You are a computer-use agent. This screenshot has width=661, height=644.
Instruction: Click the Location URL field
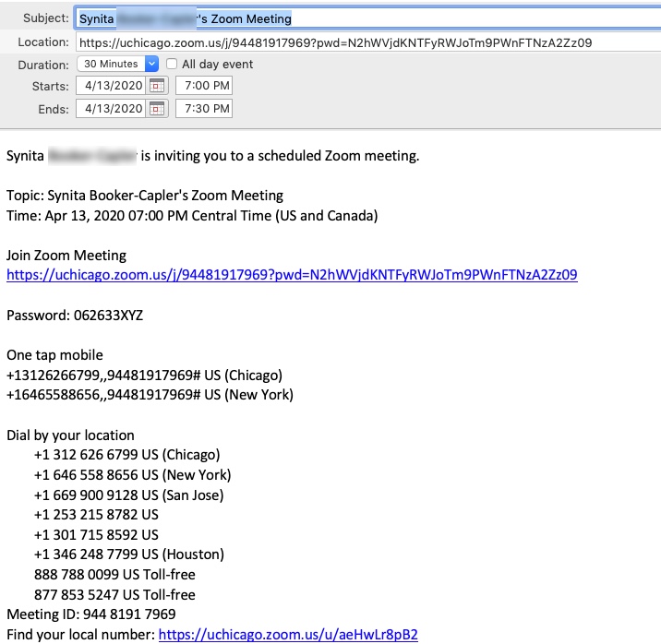click(x=368, y=42)
